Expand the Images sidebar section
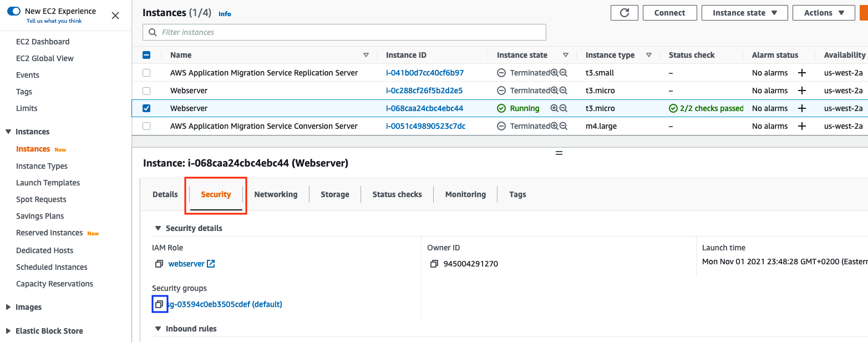 click(8, 307)
